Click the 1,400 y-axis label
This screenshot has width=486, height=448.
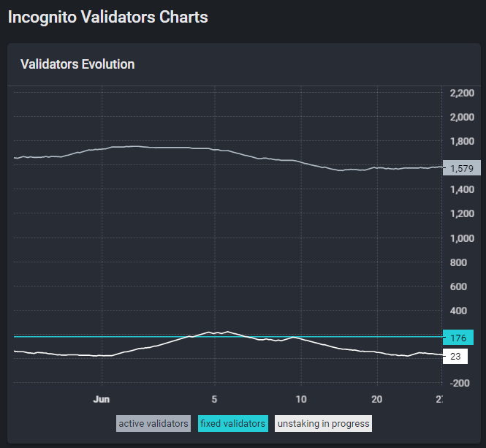point(462,189)
